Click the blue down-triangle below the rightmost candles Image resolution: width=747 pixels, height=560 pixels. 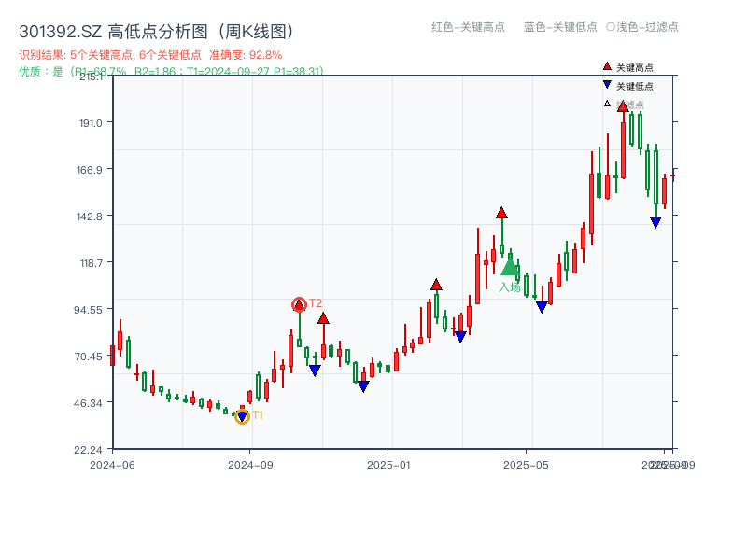coord(655,221)
